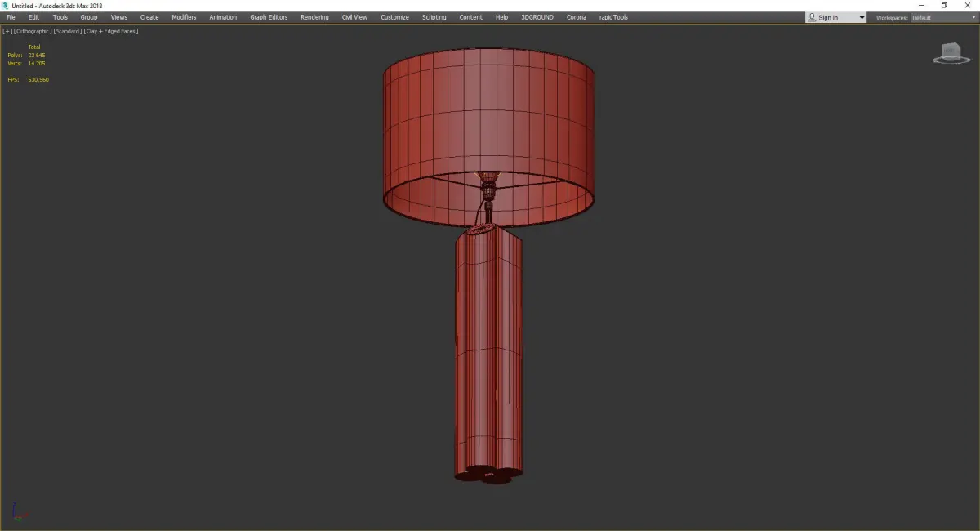Click the Polys count 23 645
Screen dimensions: 980x531
coord(36,55)
